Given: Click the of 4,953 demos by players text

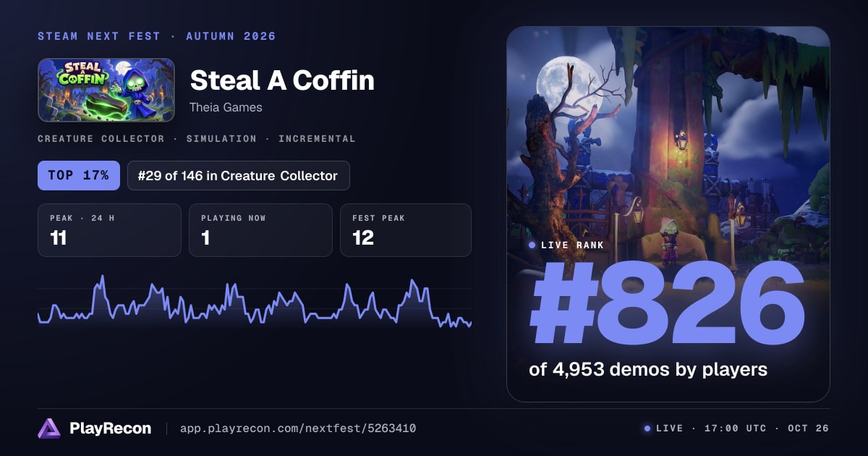Looking at the screenshot, I should (x=648, y=369).
